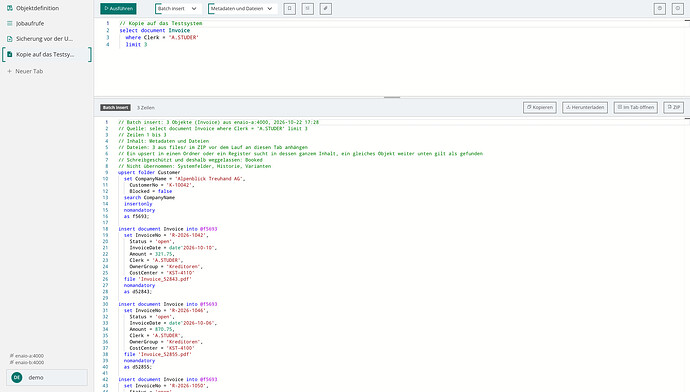Click the paperclip attach icon in the toolbar
Image resolution: width=690 pixels, height=392 pixels.
pos(326,8)
